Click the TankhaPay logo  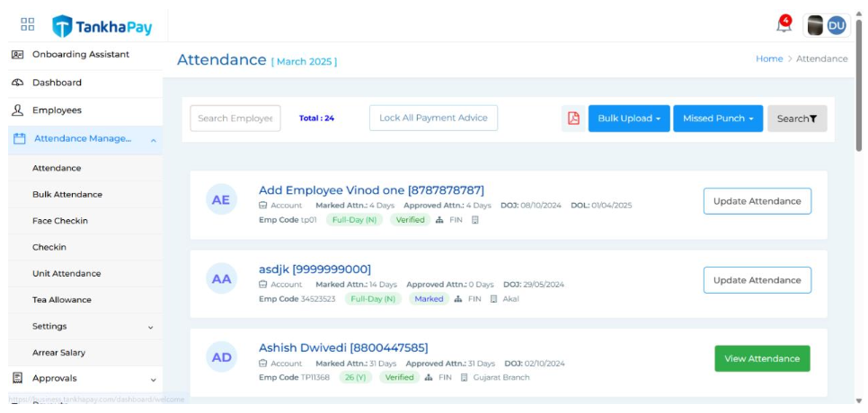(x=102, y=27)
